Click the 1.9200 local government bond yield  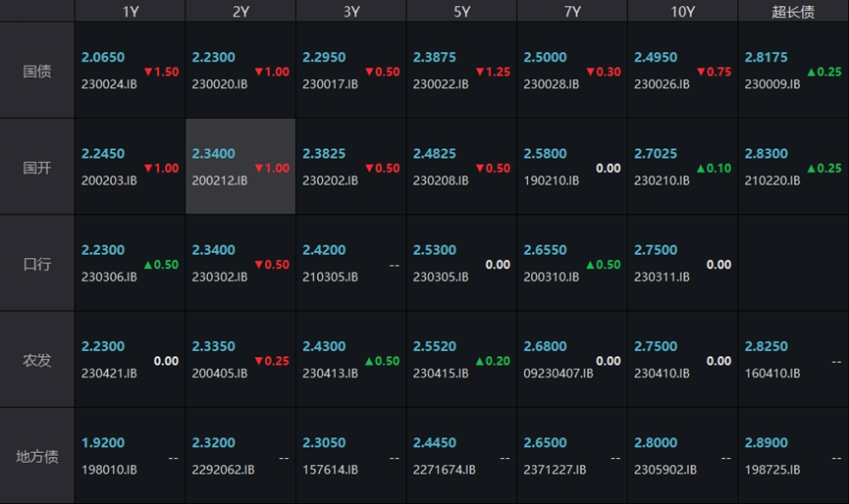point(103,443)
